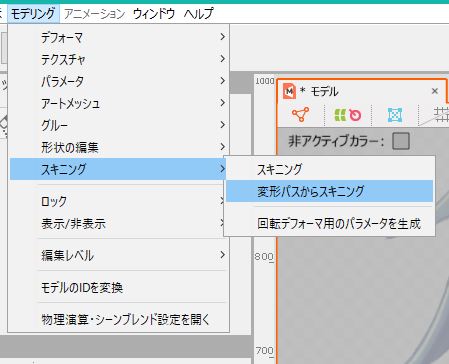Select the highlighted スキニング submenu entry
This screenshot has width=449, height=364.
pos(119,169)
